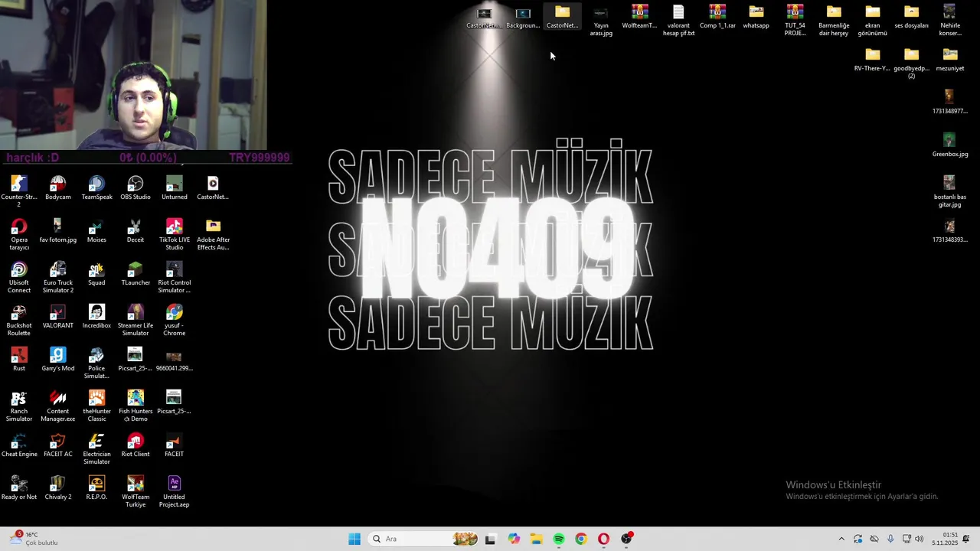Select the theHunter Classic icon

pos(96,406)
